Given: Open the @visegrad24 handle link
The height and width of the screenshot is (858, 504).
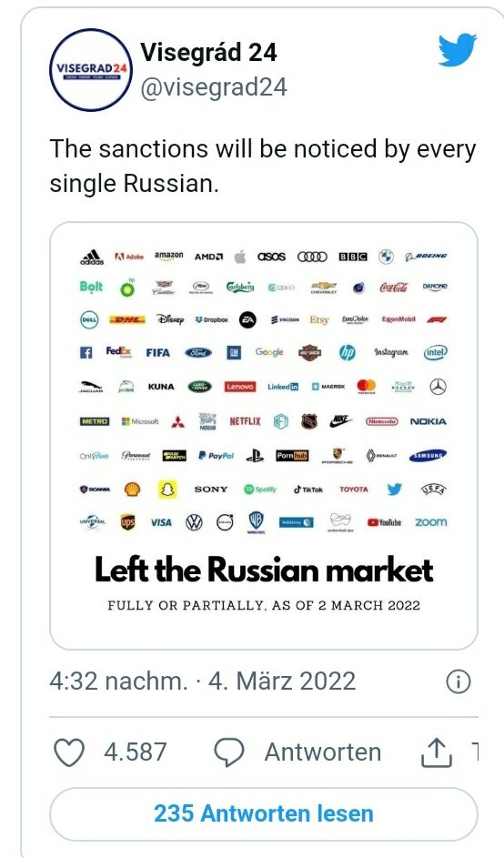Looking at the screenshot, I should (x=214, y=87).
